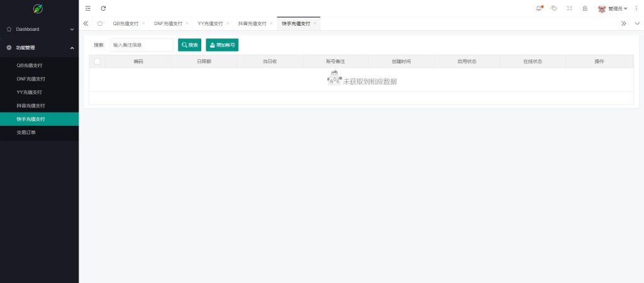Toggle the sidebar collapse icon
This screenshot has height=283, width=644.
[x=88, y=8]
